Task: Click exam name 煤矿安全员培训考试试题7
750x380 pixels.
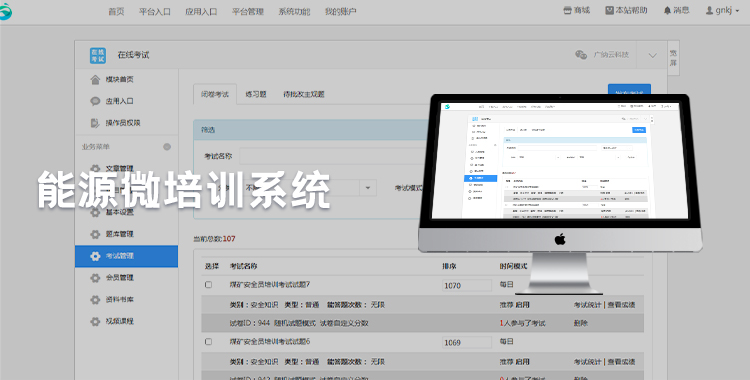Action: coord(270,285)
